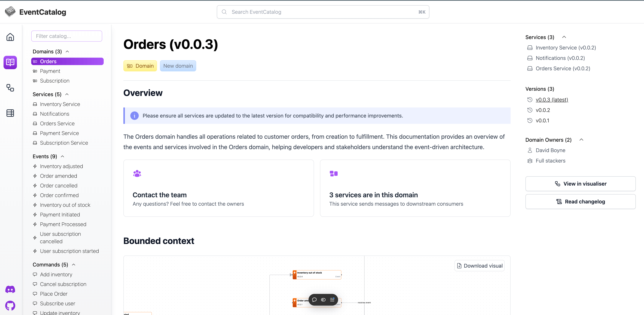
Task: Click the Read changelog button
Action: point(580,202)
